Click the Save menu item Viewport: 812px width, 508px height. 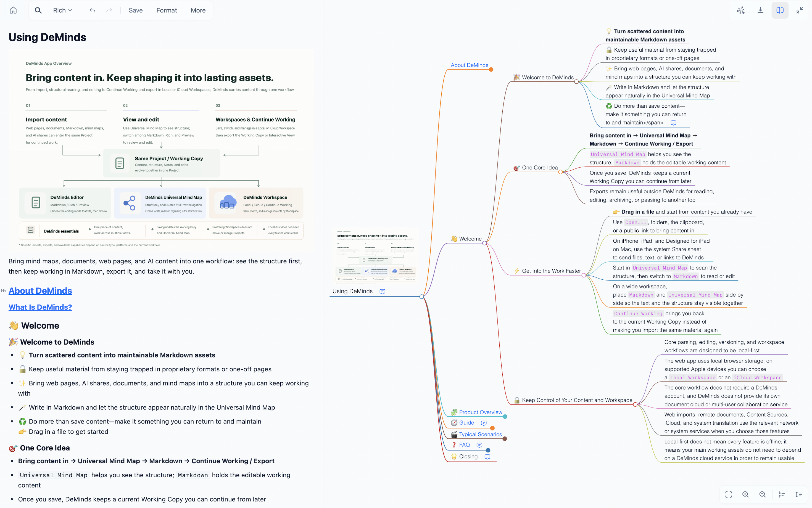pos(135,10)
